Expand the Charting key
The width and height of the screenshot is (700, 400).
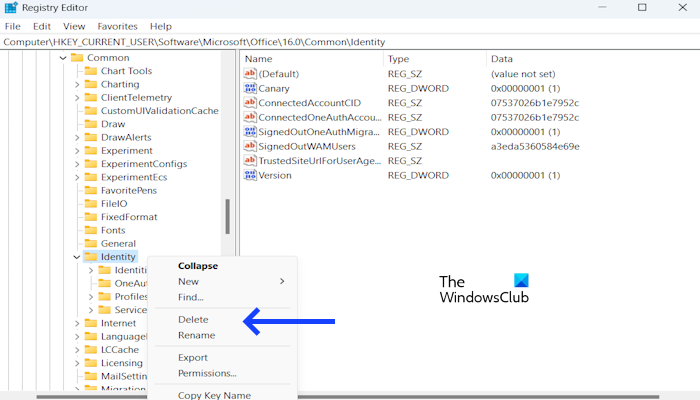(77, 84)
